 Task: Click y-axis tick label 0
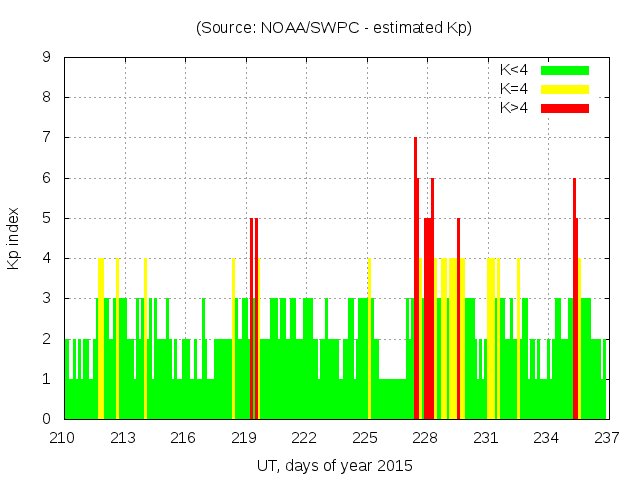coord(47,419)
